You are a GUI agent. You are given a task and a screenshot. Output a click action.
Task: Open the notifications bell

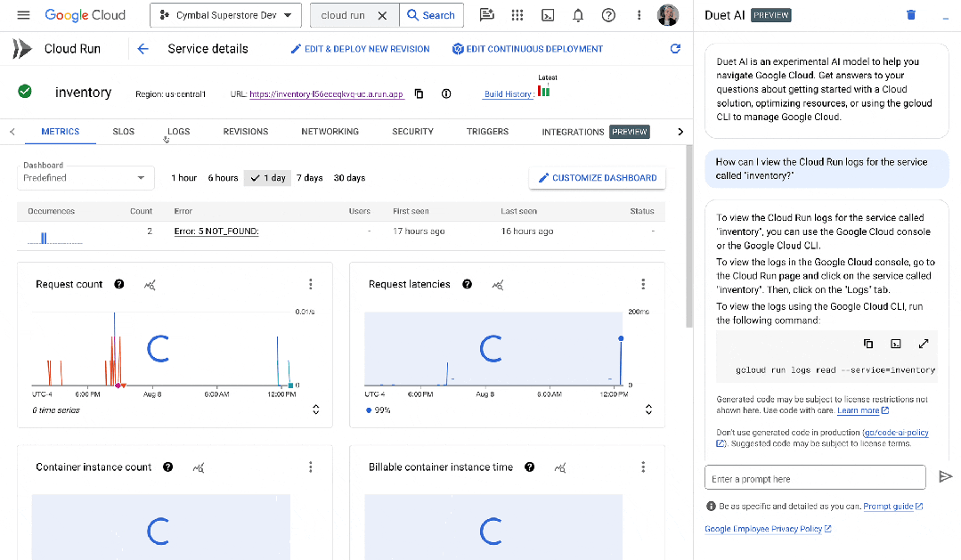pyautogui.click(x=578, y=15)
